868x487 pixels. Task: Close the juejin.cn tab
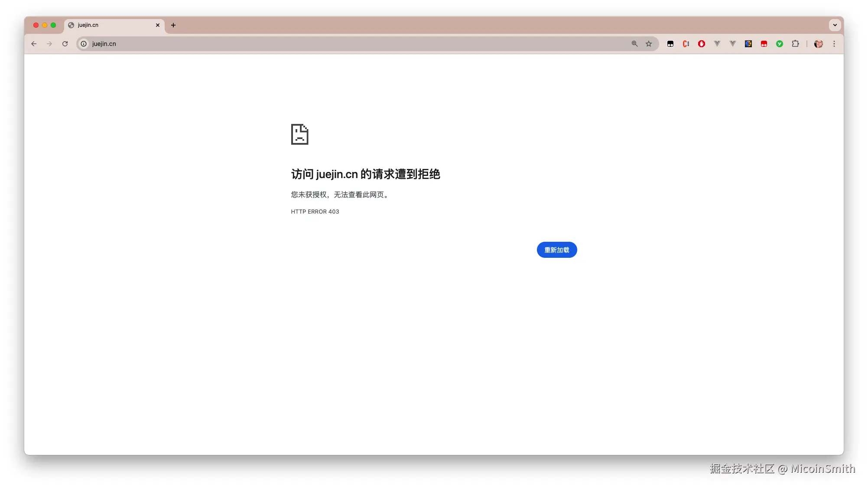(158, 25)
